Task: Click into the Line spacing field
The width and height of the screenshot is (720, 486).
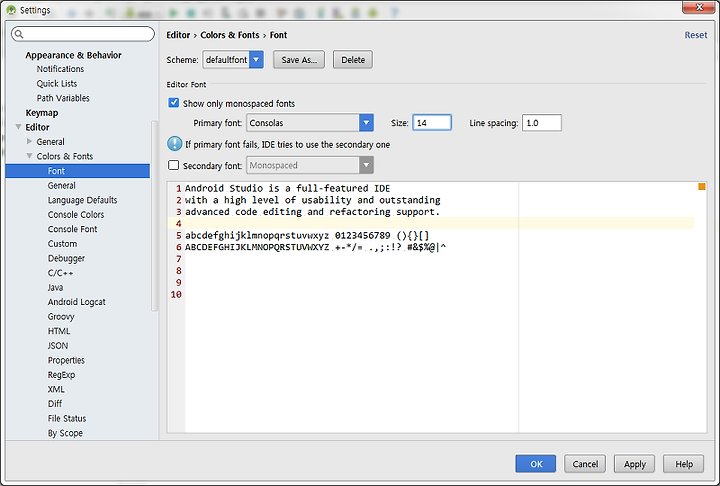Action: coord(541,123)
